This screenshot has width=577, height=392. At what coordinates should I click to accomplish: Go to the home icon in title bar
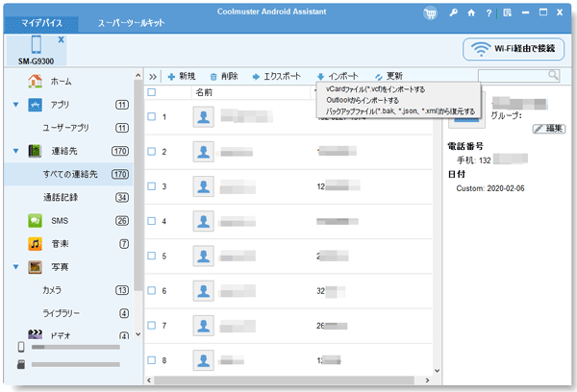471,12
